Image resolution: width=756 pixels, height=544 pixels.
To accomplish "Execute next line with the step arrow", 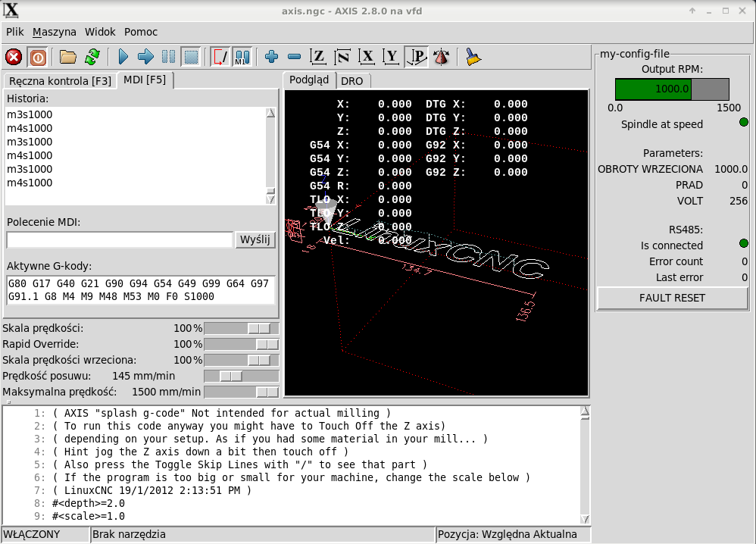I will [x=145, y=57].
